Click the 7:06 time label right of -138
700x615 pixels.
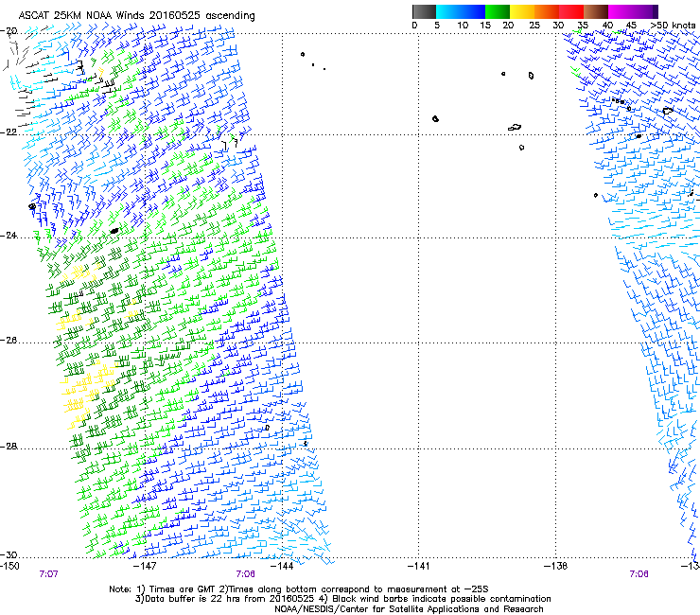[x=639, y=574]
